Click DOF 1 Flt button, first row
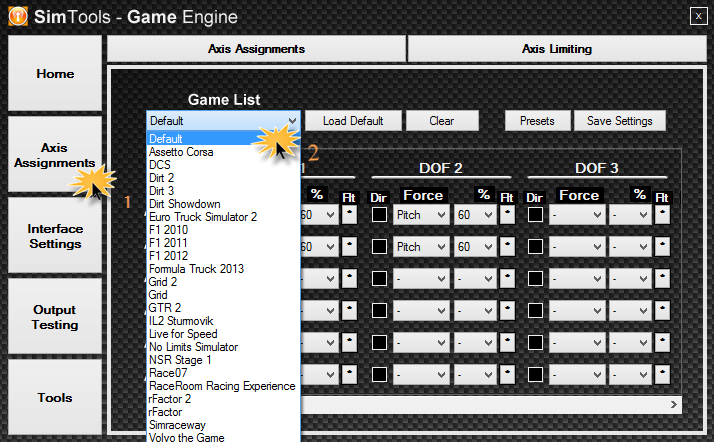This screenshot has width=714, height=442. 349,215
